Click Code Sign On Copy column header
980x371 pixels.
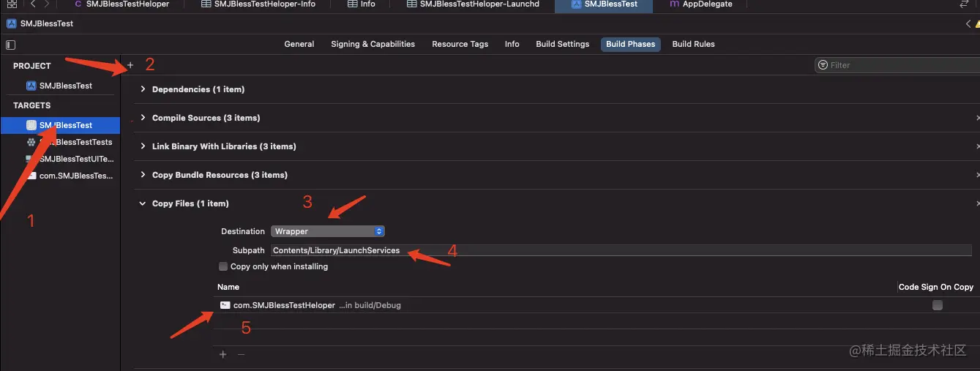[x=936, y=287]
